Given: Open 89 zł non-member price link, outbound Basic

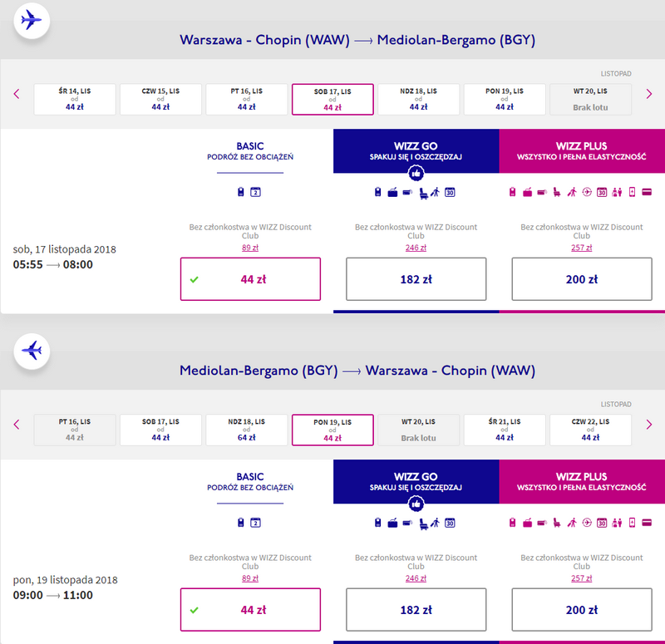Looking at the screenshot, I should (x=250, y=248).
